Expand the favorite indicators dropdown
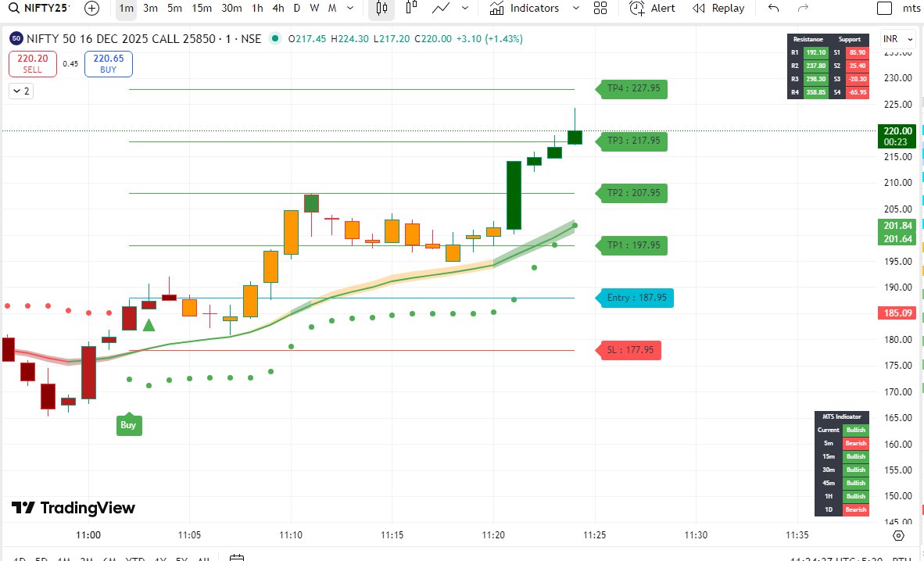The image size is (924, 561). click(x=575, y=9)
